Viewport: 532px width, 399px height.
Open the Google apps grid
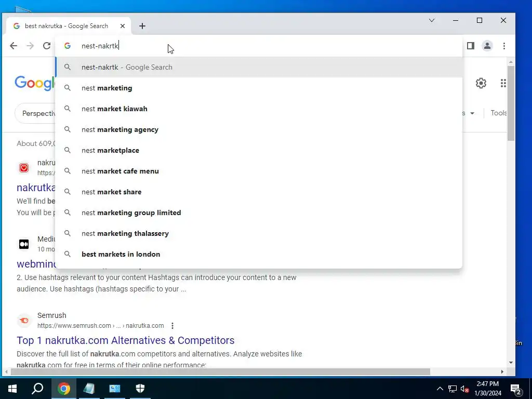point(503,83)
